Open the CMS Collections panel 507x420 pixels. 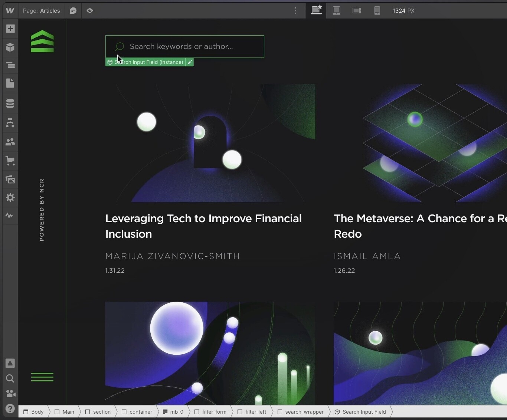point(10,104)
